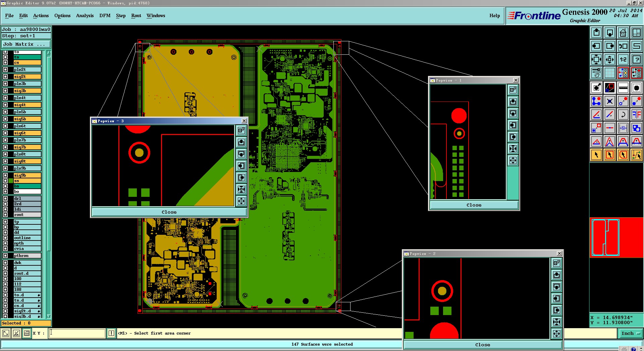Open the Help menu
Viewport: 644px width, 351px height.
pyautogui.click(x=494, y=16)
